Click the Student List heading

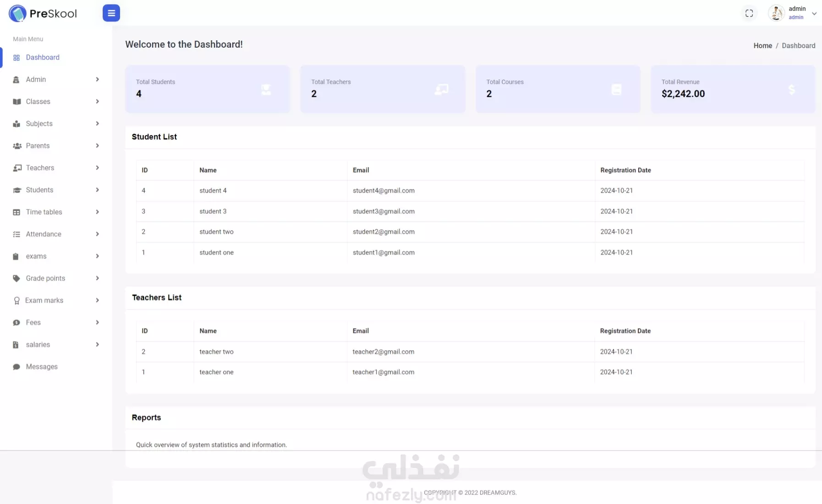[x=154, y=137]
